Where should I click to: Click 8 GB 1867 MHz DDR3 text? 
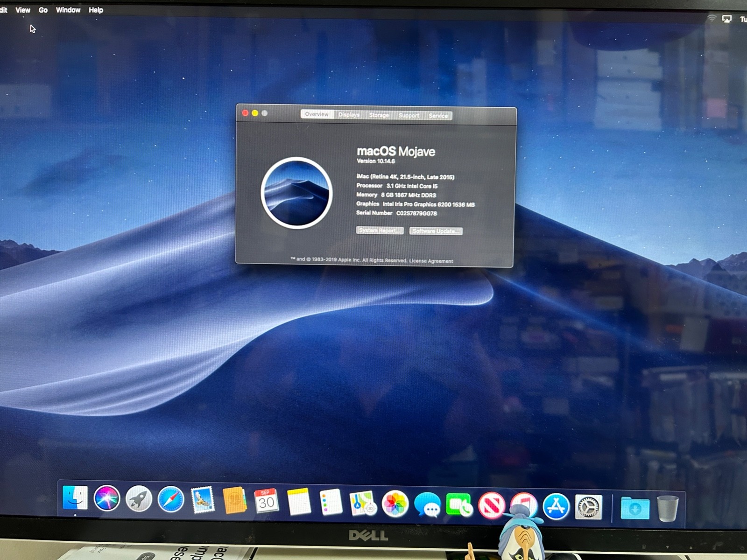tap(409, 195)
